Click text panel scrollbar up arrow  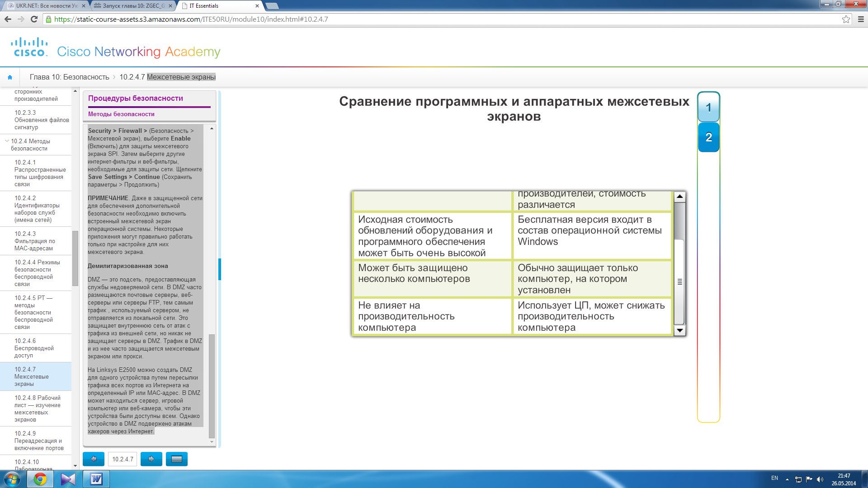tap(212, 129)
